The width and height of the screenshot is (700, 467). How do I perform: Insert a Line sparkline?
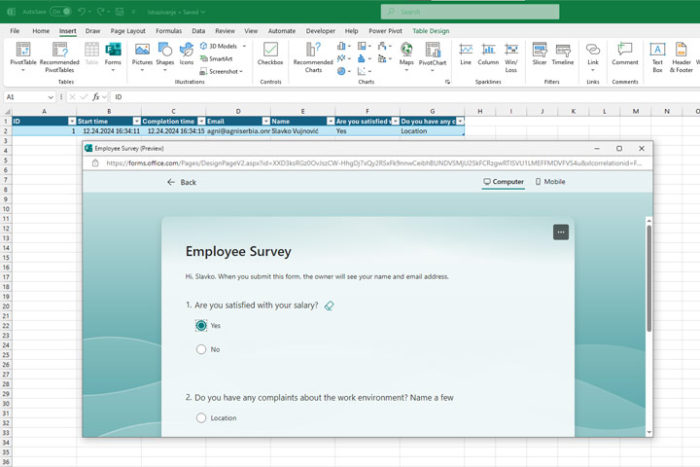pos(466,54)
